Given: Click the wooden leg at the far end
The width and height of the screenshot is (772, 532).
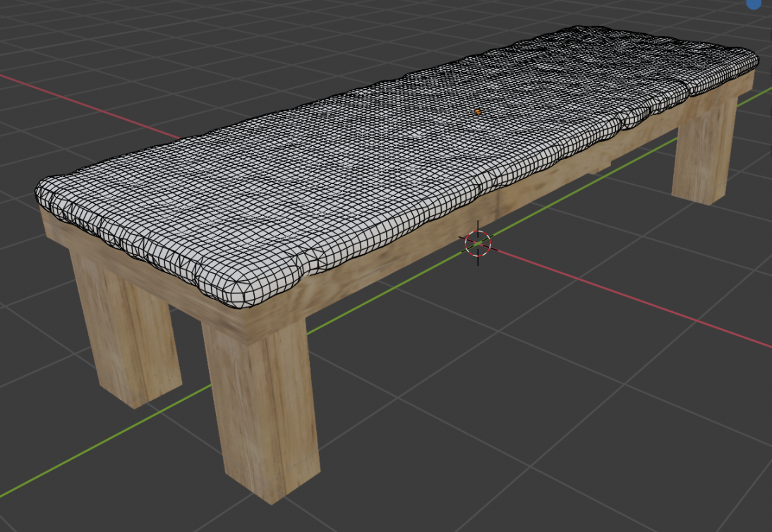Looking at the screenshot, I should pos(704,150).
